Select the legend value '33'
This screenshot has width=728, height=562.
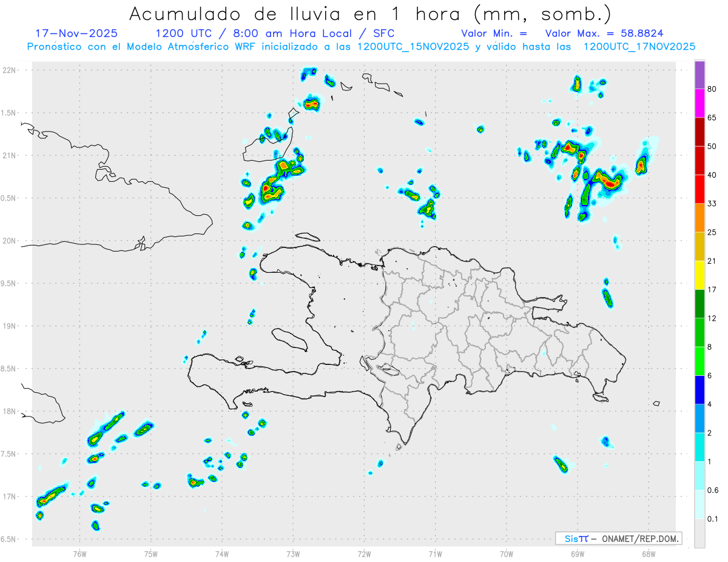click(x=712, y=204)
